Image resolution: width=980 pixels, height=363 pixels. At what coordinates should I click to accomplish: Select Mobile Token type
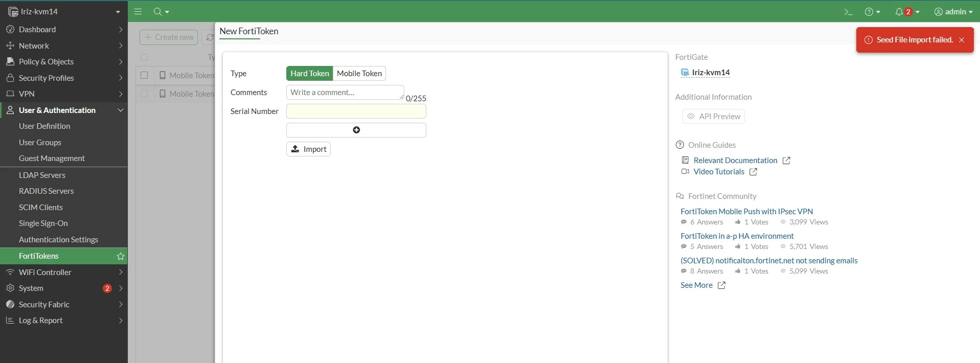[x=359, y=74]
